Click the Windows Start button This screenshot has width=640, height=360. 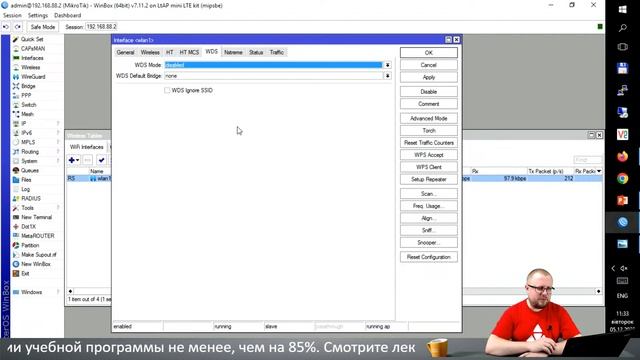[x=622, y=9]
